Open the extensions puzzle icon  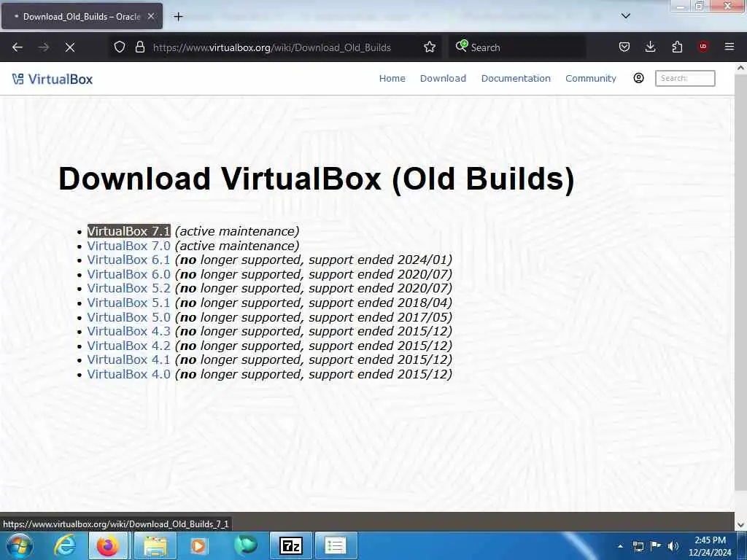point(677,47)
